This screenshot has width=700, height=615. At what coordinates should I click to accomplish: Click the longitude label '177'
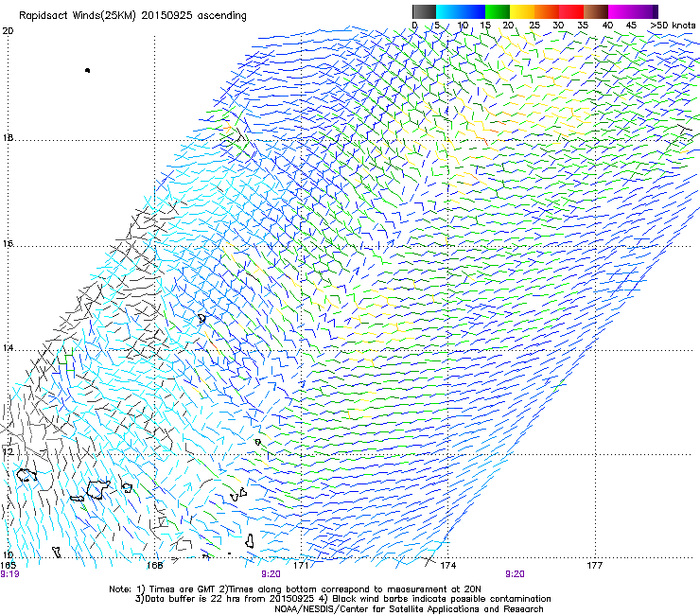[594, 566]
